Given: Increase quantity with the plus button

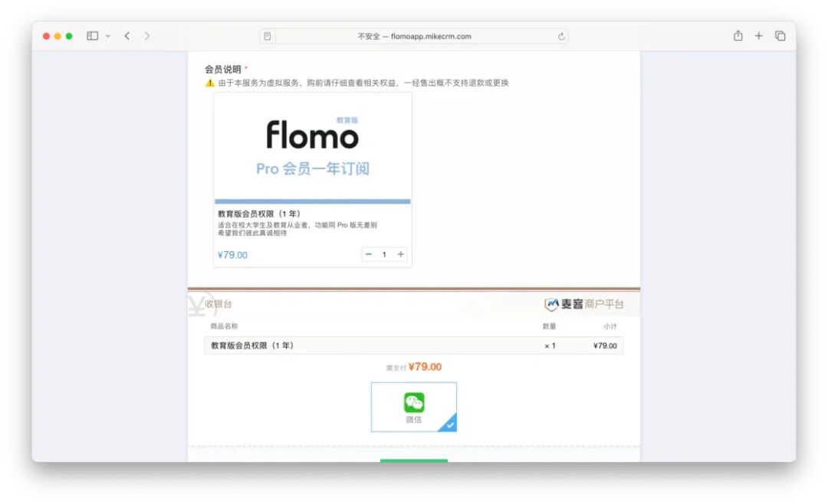Looking at the screenshot, I should coord(401,254).
